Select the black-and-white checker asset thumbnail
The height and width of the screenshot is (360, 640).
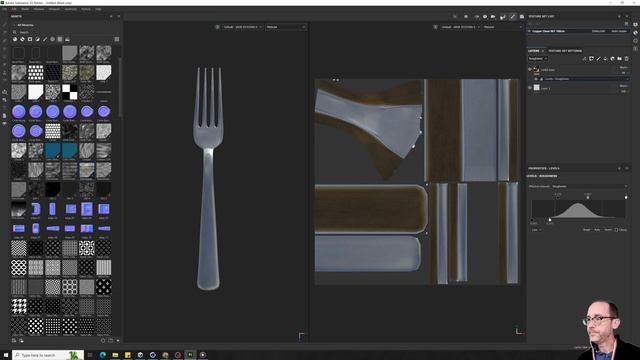(x=69, y=92)
